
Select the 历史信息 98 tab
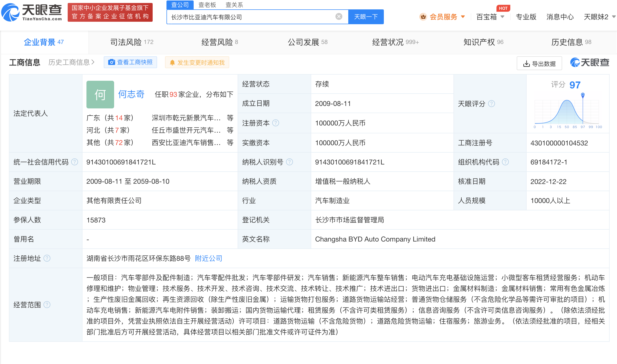[571, 42]
